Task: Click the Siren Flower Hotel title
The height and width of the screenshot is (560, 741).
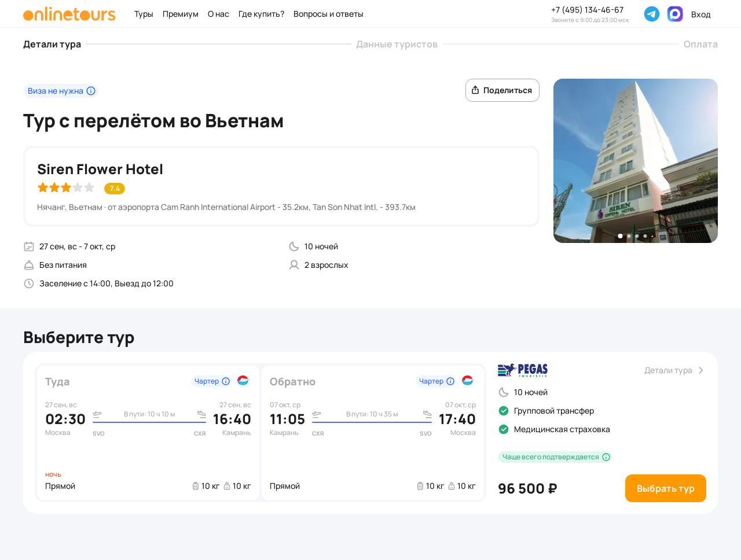Action: 100,169
